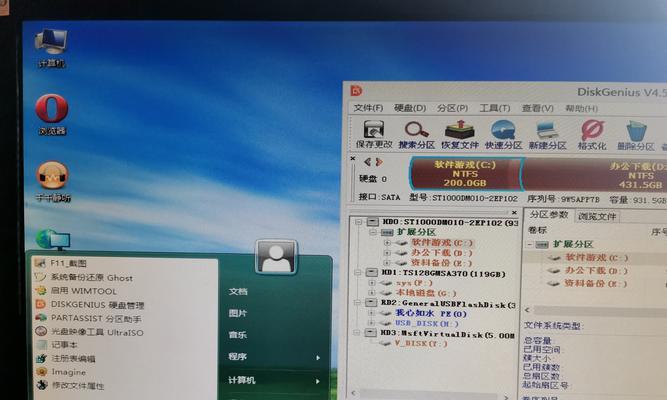Expand the 程序 submenu arrow in start menu

tap(318, 358)
